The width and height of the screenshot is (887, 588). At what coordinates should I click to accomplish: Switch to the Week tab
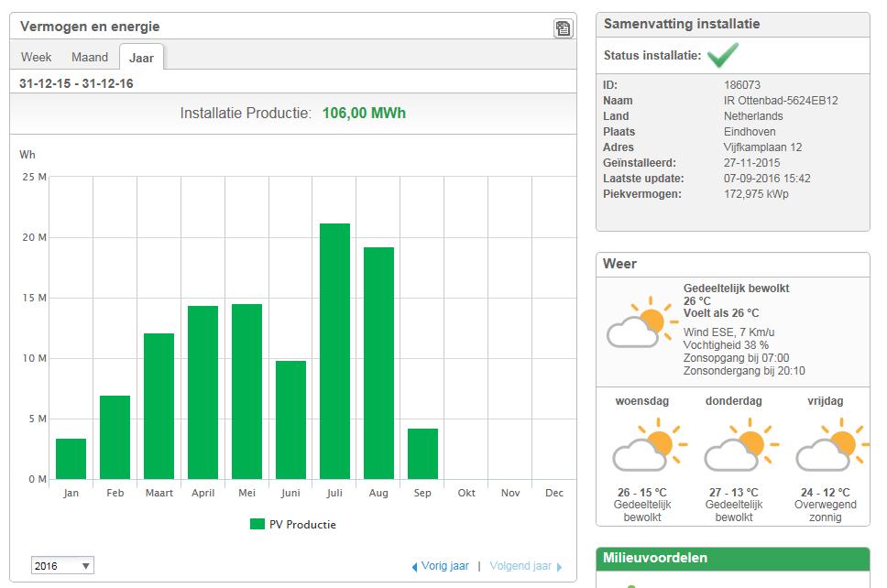(x=37, y=57)
